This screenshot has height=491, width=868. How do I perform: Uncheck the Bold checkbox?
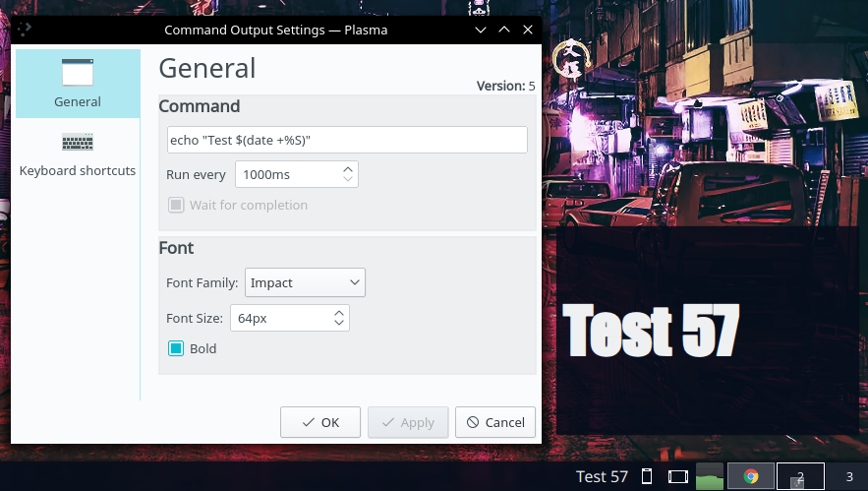click(x=176, y=348)
